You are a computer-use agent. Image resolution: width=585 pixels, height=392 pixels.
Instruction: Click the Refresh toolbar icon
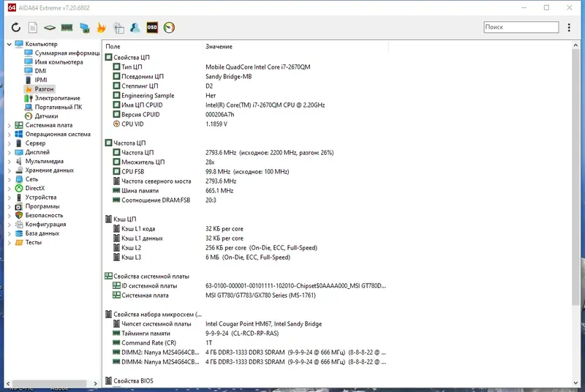coord(15,27)
